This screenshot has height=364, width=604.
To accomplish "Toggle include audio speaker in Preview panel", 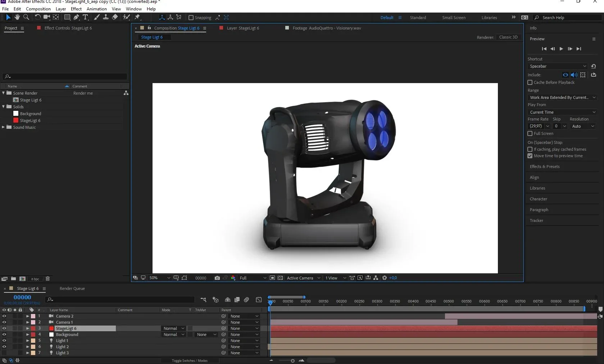I will [574, 75].
